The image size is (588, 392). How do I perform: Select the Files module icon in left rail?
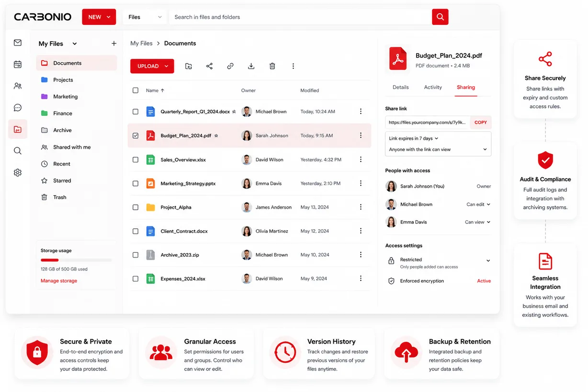point(18,129)
